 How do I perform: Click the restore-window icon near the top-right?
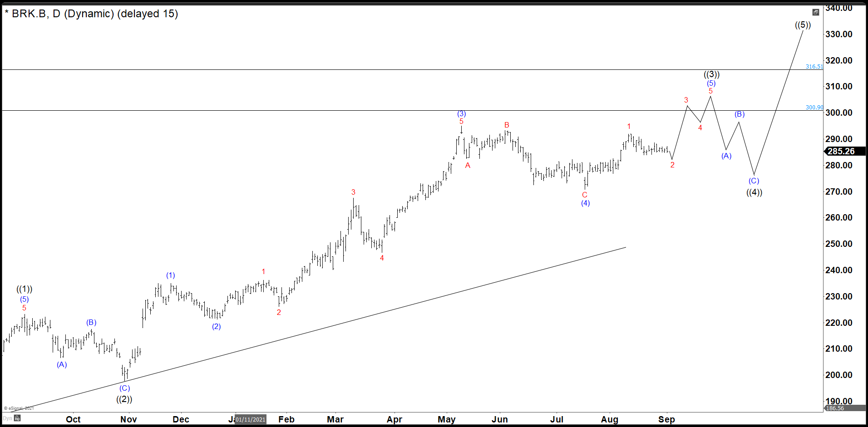[816, 12]
